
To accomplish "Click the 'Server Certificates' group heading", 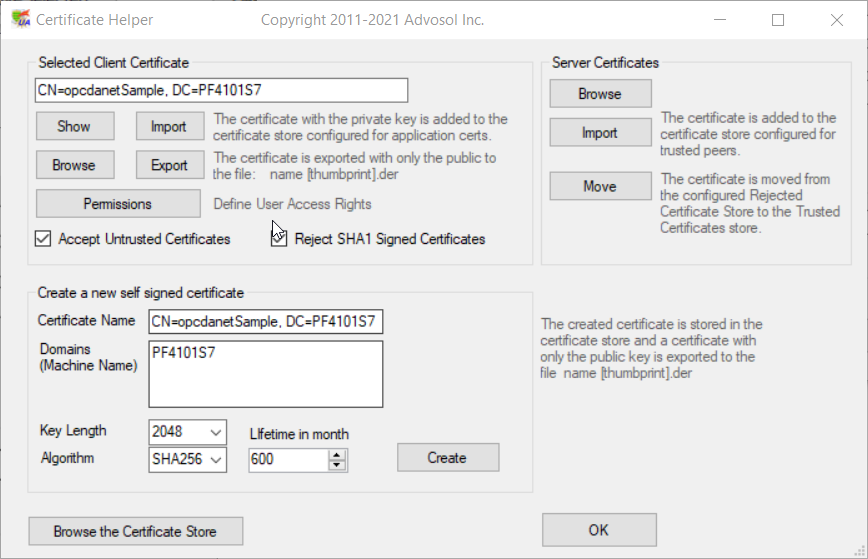I will (606, 63).
